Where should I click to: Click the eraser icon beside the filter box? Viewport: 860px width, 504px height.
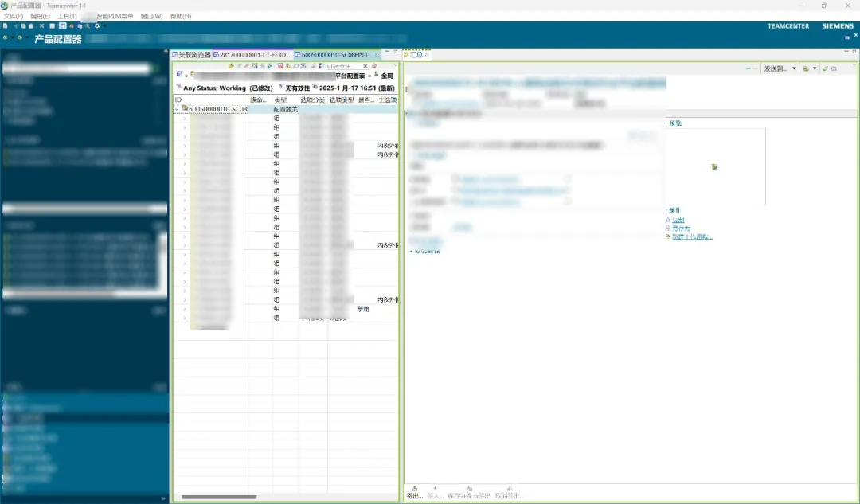point(374,66)
